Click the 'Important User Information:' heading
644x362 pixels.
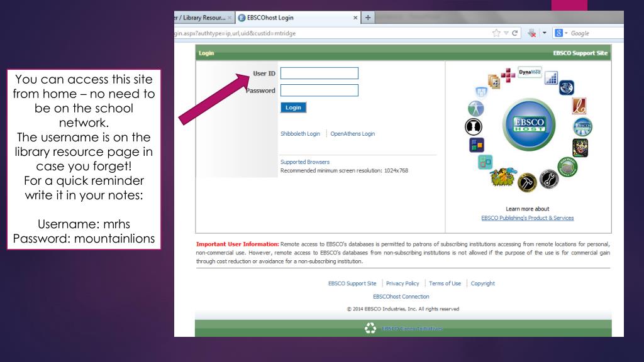point(237,244)
